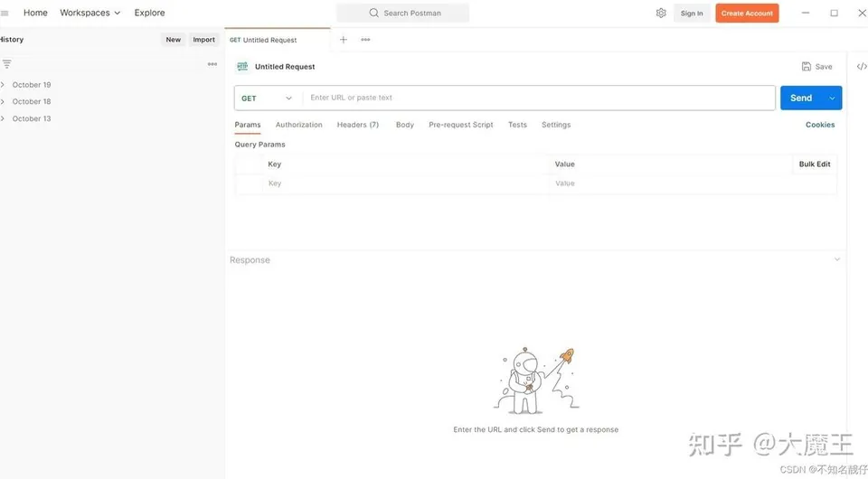Switch to the Pre-request Script tab
This screenshot has height=479, width=868.
(460, 125)
